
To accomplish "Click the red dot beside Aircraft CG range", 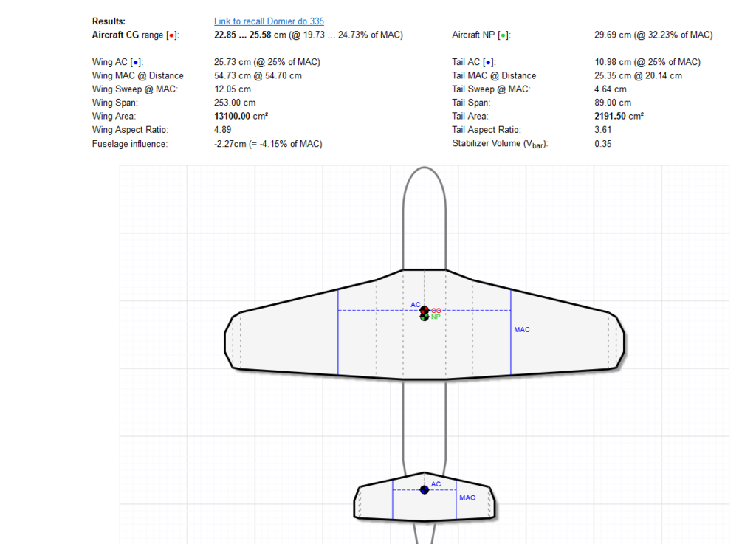I will tap(171, 35).
